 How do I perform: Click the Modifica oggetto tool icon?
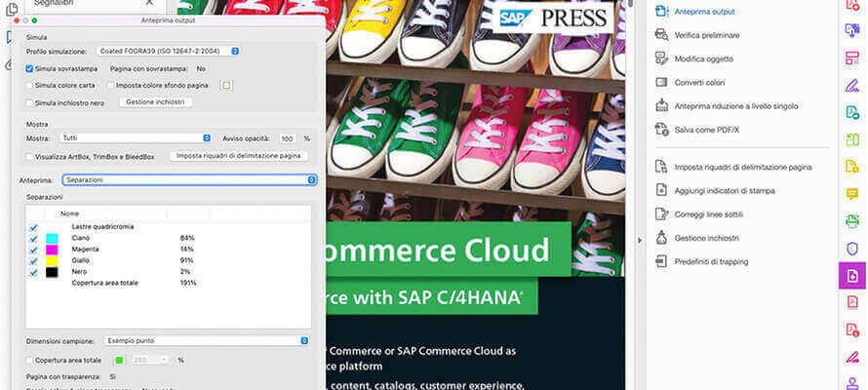pos(662,58)
